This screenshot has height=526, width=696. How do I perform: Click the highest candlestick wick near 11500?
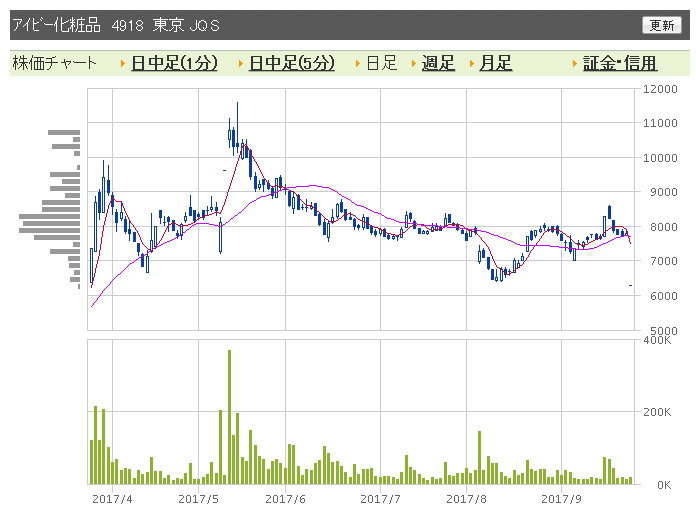pyautogui.click(x=237, y=129)
